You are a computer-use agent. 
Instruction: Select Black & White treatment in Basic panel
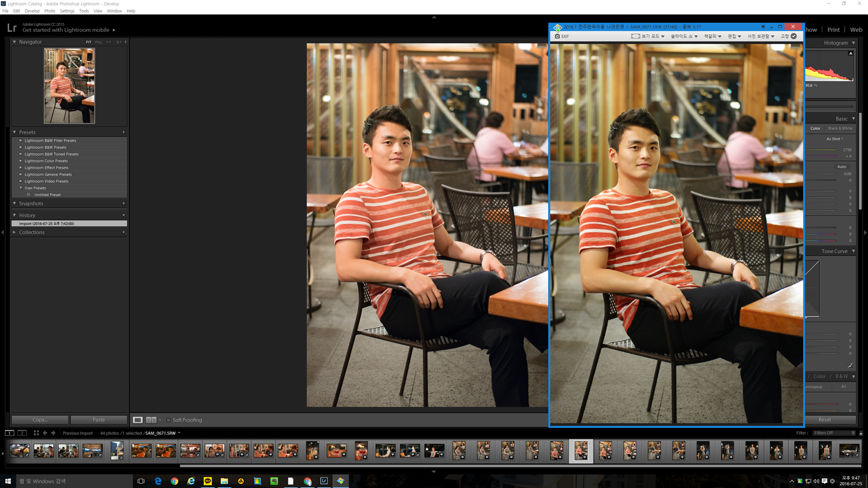[x=840, y=128]
